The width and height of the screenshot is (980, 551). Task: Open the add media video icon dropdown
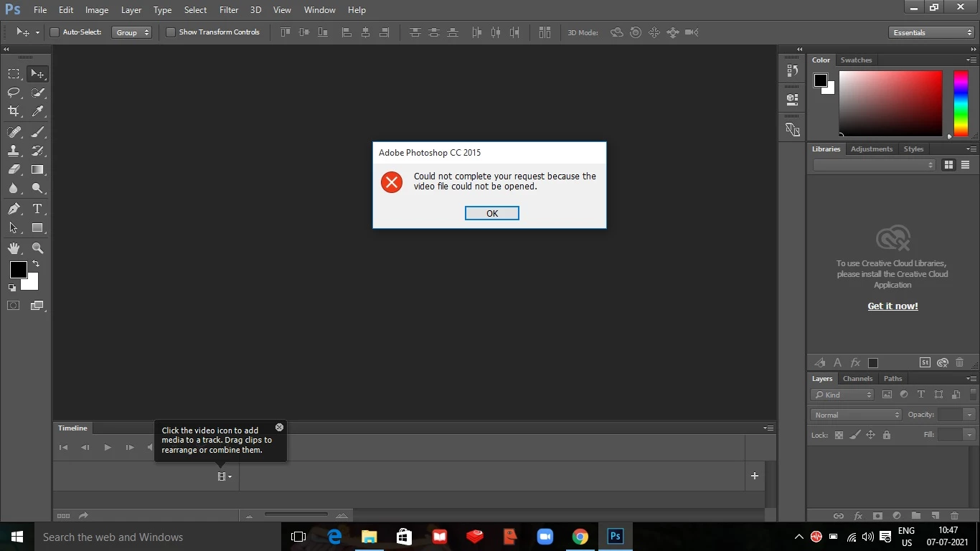point(225,476)
